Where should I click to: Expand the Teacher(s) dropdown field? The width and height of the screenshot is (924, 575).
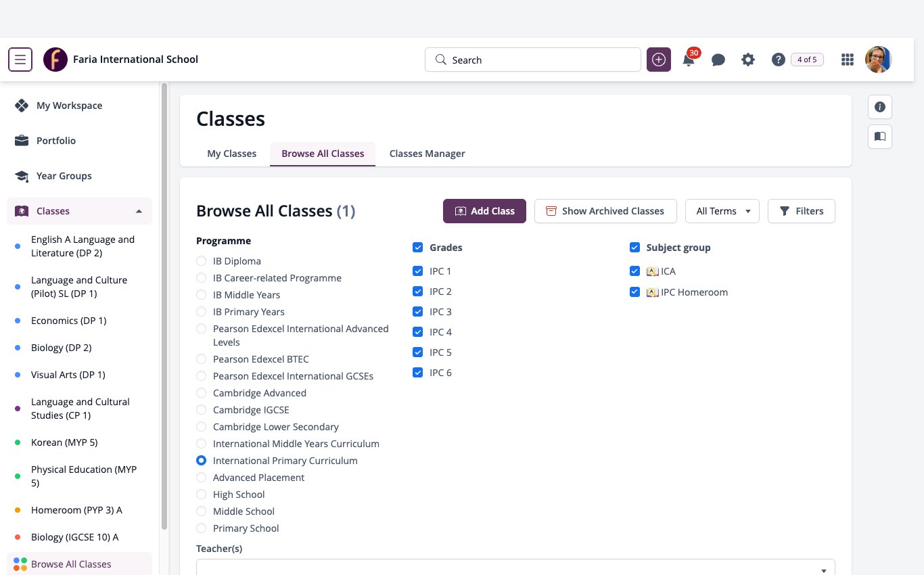[x=515, y=568]
